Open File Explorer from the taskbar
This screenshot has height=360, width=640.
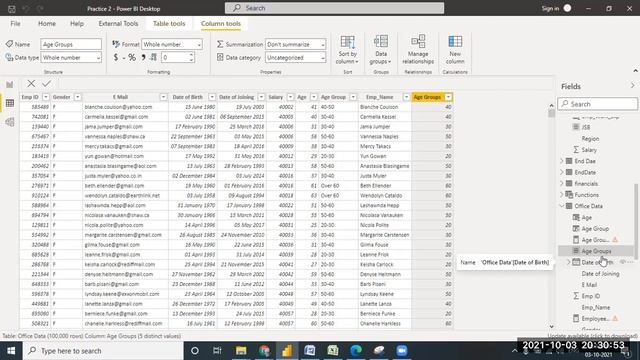tap(241, 351)
